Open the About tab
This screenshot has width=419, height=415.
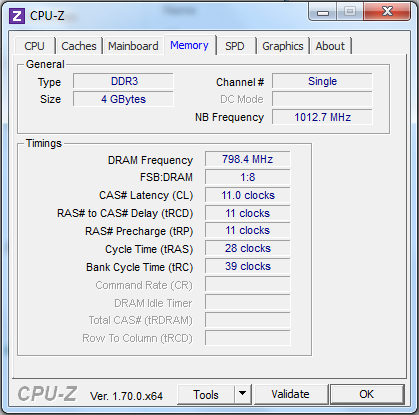point(330,46)
